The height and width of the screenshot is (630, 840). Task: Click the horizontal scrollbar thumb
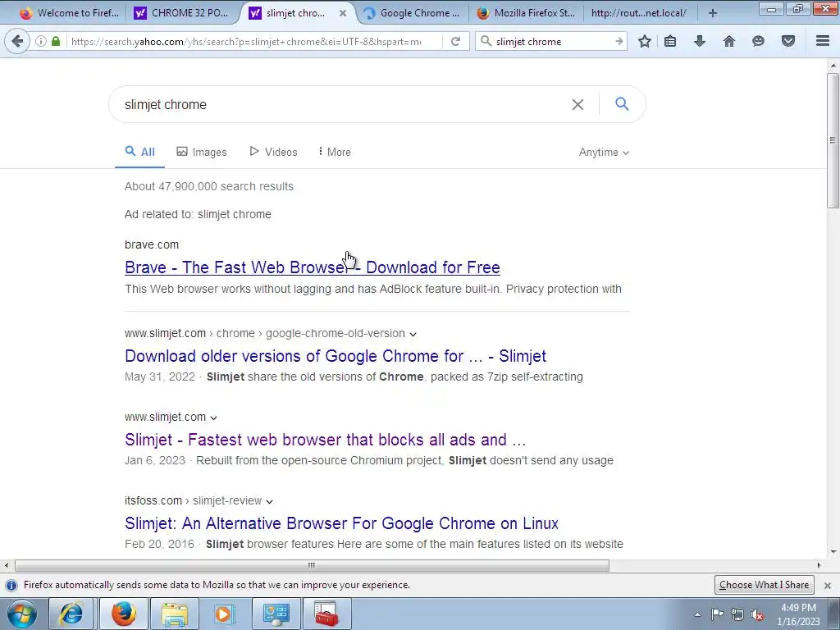pos(312,566)
